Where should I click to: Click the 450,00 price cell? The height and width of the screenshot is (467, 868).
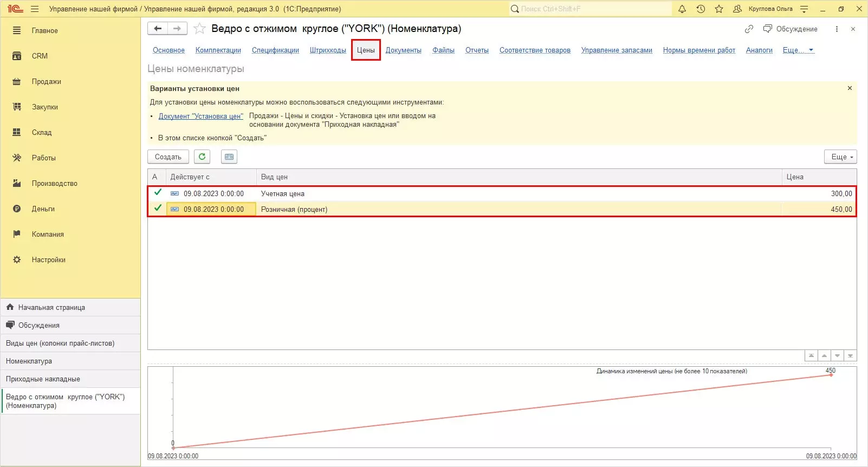click(819, 209)
